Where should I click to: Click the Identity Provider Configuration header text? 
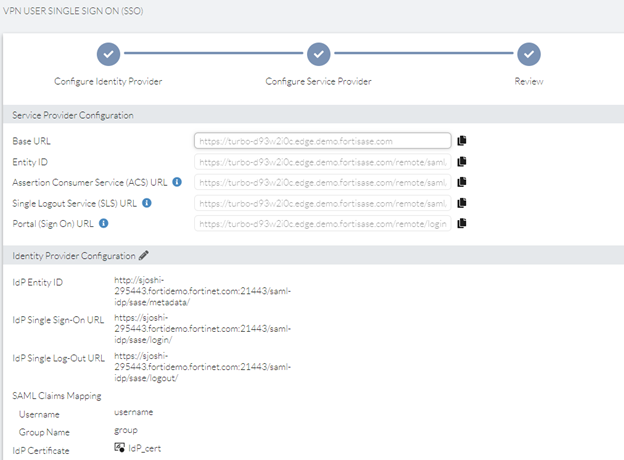[74, 256]
